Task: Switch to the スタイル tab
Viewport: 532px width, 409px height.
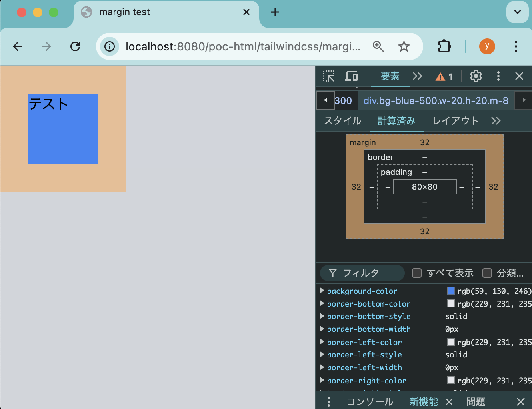Action: [x=342, y=121]
